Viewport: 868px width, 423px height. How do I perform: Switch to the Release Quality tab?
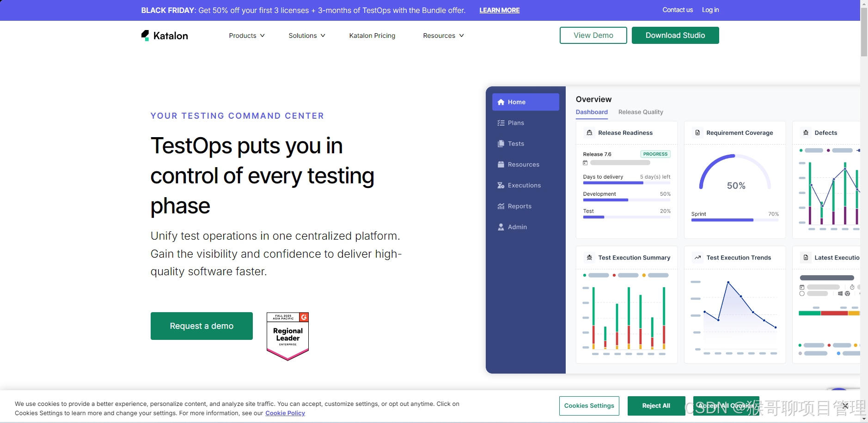(x=641, y=112)
